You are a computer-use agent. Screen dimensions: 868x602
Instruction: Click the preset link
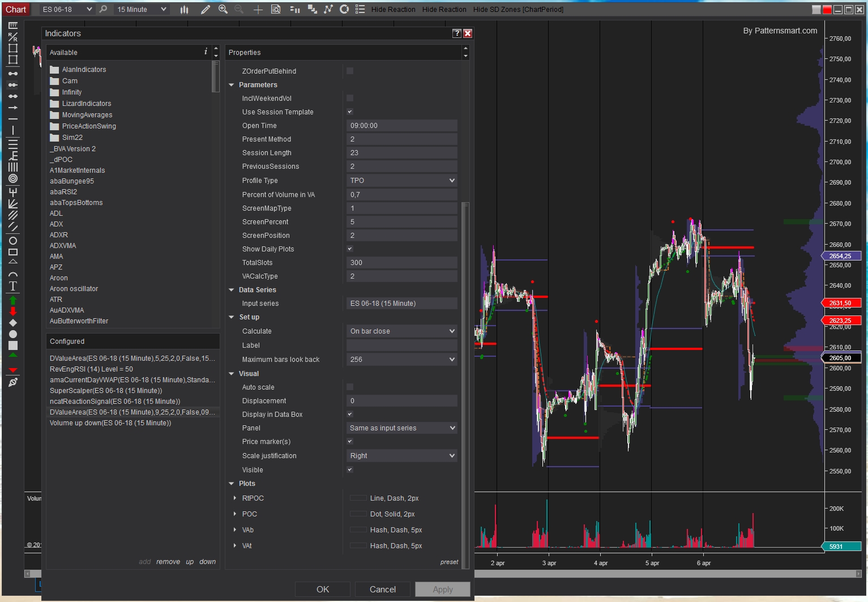coord(450,562)
